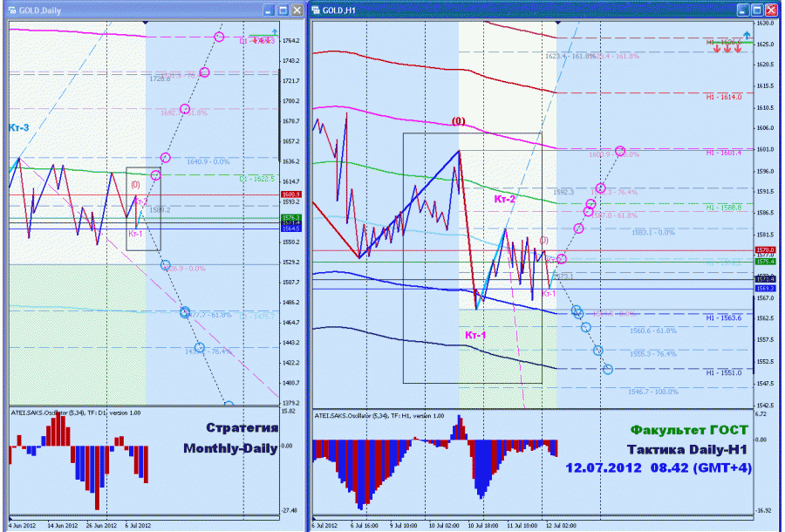Minimize the GOLD,H1 chart window
This screenshot has width=785, height=532.
(743, 10)
